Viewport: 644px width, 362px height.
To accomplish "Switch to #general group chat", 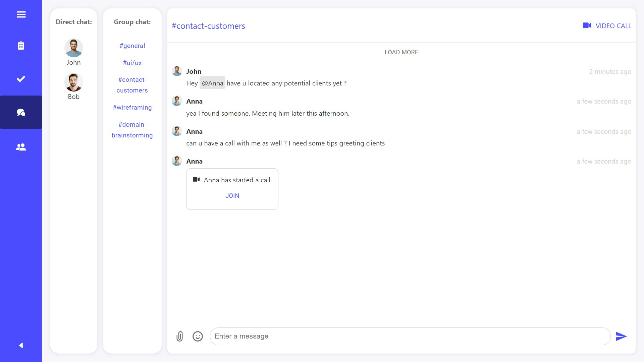I will (x=132, y=46).
